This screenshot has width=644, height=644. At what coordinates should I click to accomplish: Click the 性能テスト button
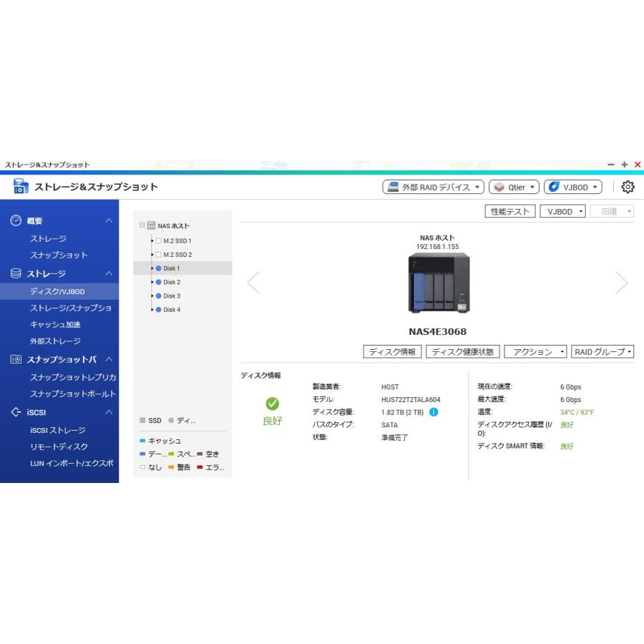pos(510,212)
